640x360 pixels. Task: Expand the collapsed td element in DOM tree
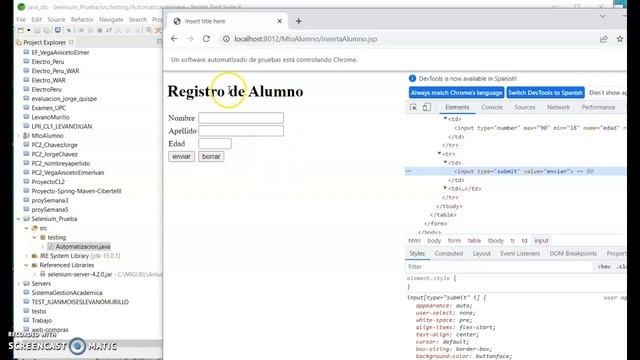(445, 188)
